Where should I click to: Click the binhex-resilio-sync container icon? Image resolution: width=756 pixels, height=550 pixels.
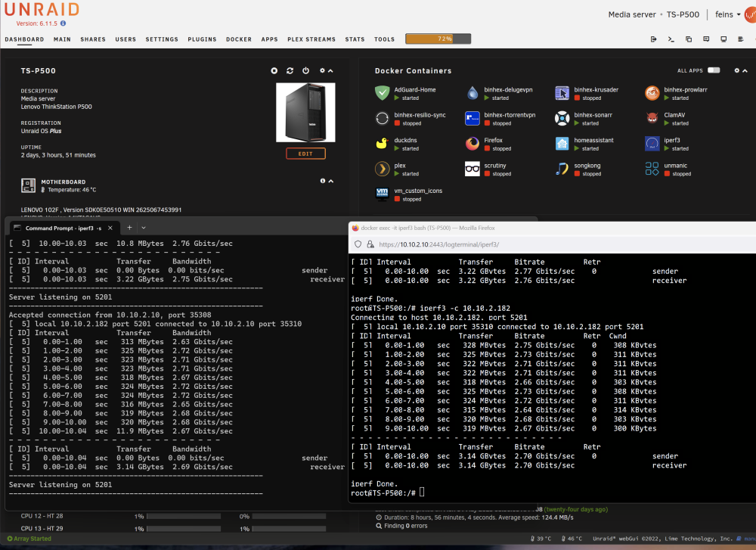click(x=383, y=118)
